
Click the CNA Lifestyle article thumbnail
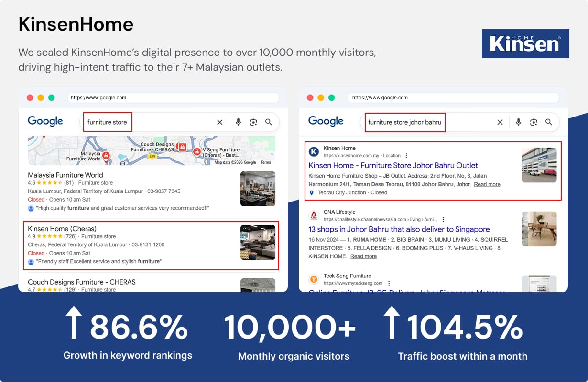[539, 229]
